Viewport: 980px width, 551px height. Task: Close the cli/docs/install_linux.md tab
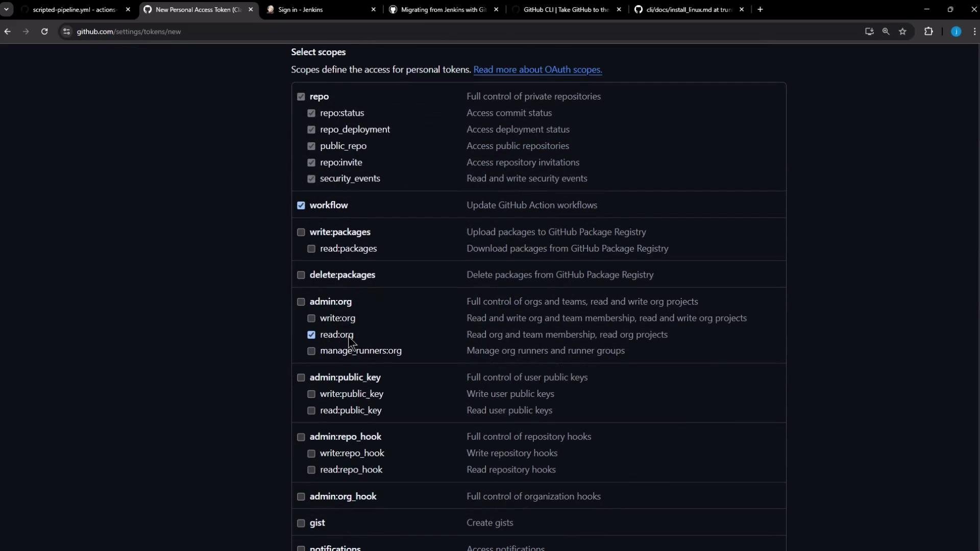742,10
